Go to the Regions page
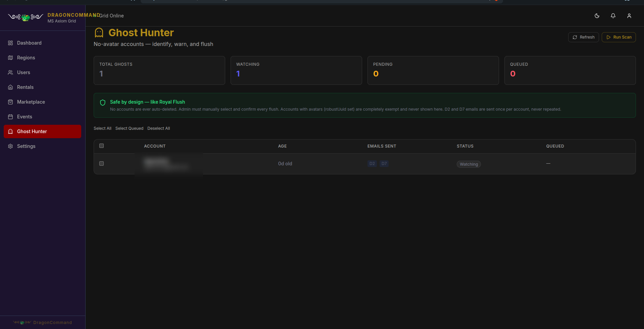This screenshot has height=329, width=644. coord(42,58)
